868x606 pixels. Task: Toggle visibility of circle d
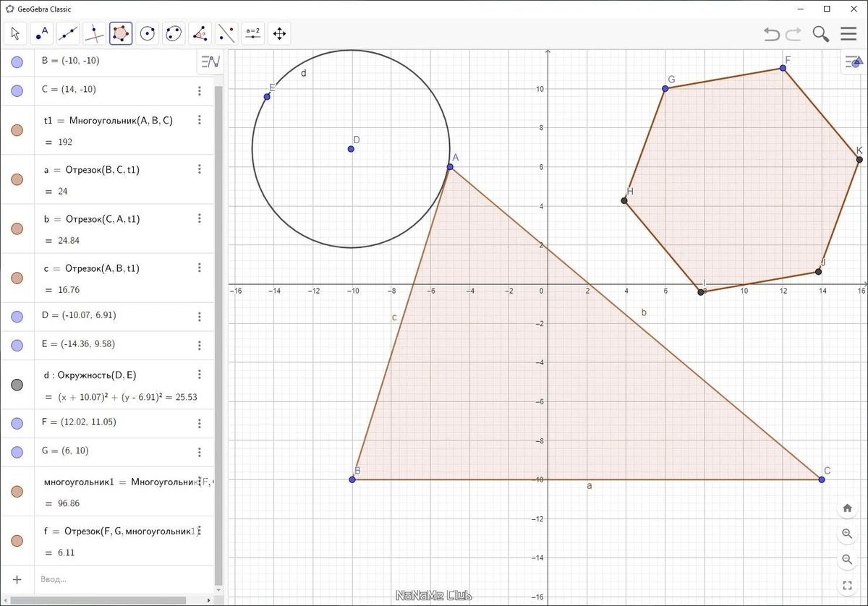(17, 385)
